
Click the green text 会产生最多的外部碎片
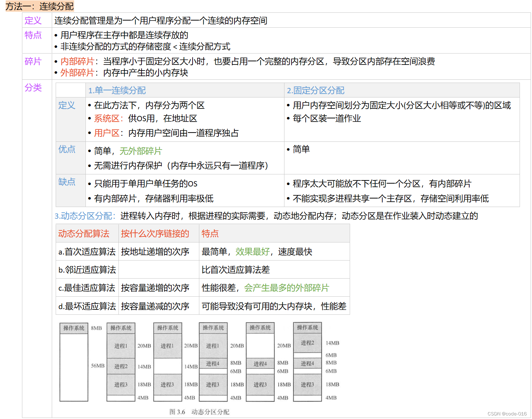point(287,288)
